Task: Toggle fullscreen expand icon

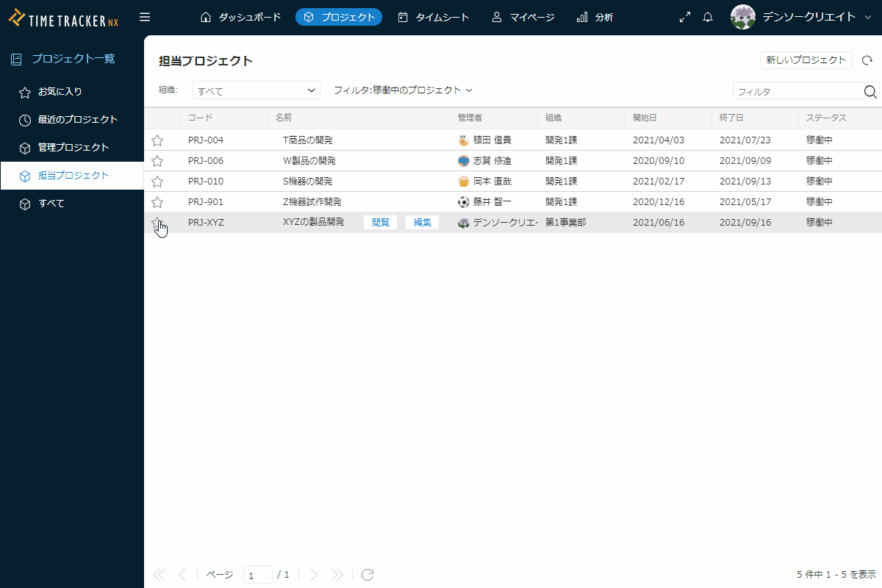Action: 685,17
